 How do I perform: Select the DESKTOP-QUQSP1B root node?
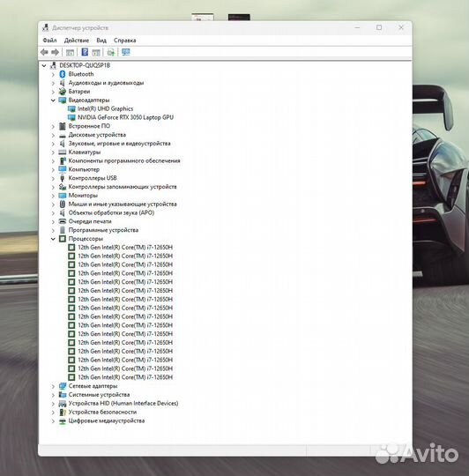coord(85,65)
